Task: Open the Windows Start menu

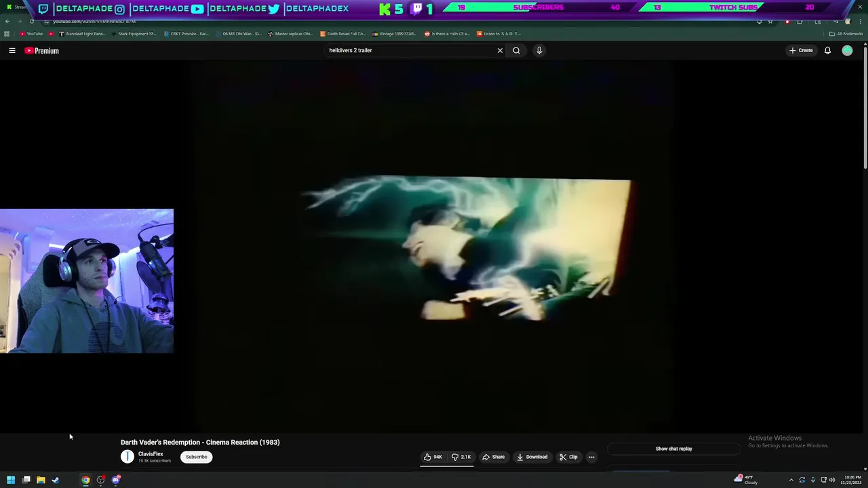Action: coord(11,480)
